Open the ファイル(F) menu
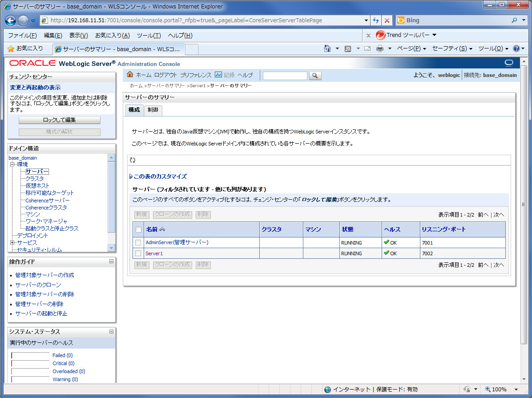 22,35
